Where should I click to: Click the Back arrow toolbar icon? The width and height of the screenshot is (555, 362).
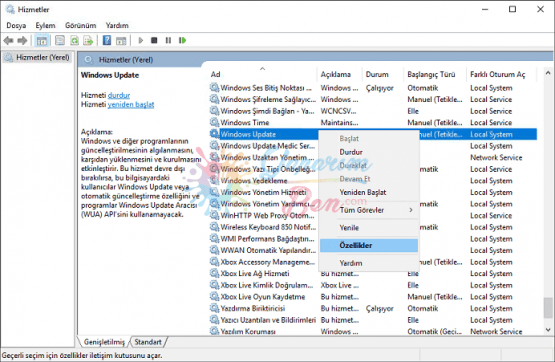[x=8, y=41]
